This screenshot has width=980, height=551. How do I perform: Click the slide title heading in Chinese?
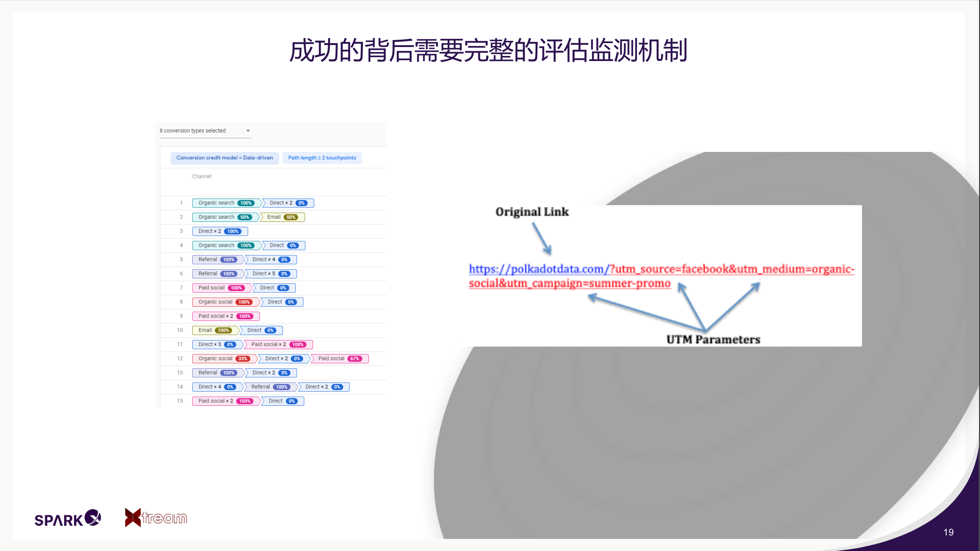tap(488, 51)
